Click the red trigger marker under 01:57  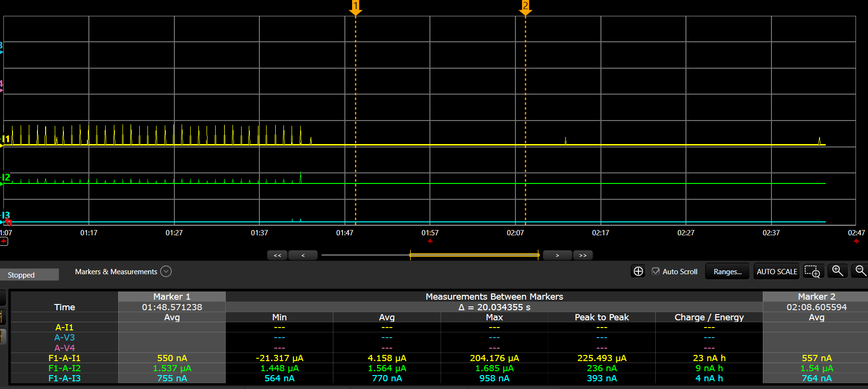(x=430, y=241)
